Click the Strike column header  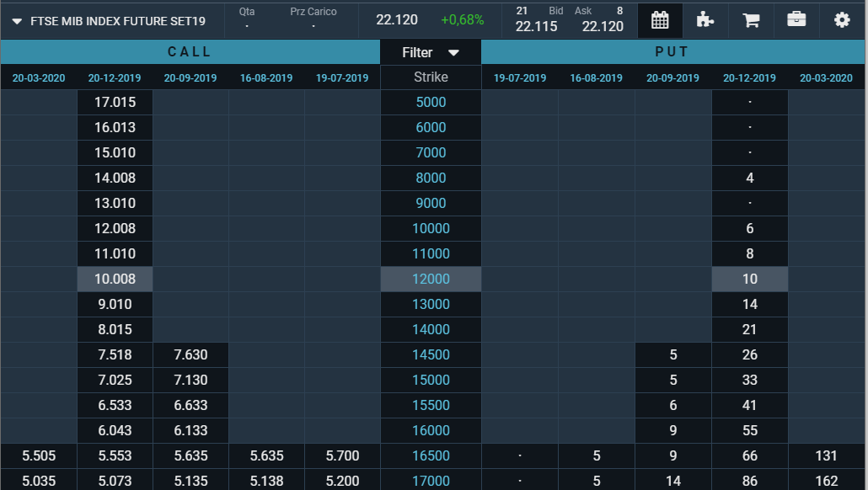tap(431, 77)
